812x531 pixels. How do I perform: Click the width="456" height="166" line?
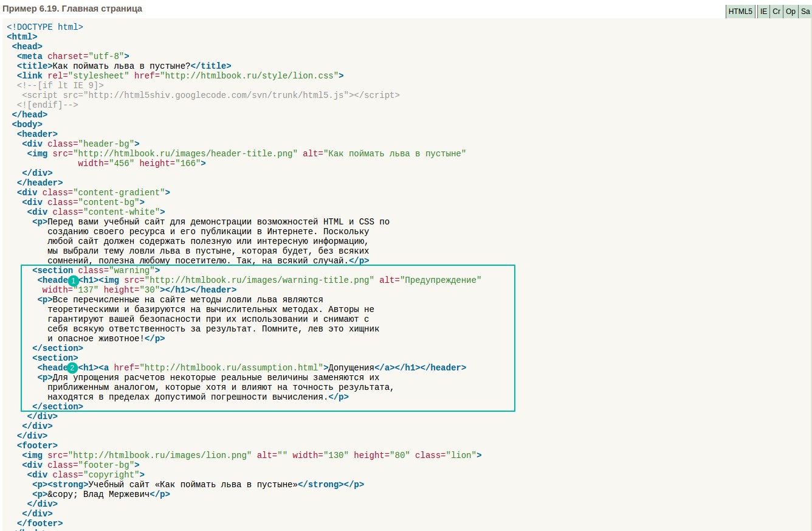click(x=142, y=163)
